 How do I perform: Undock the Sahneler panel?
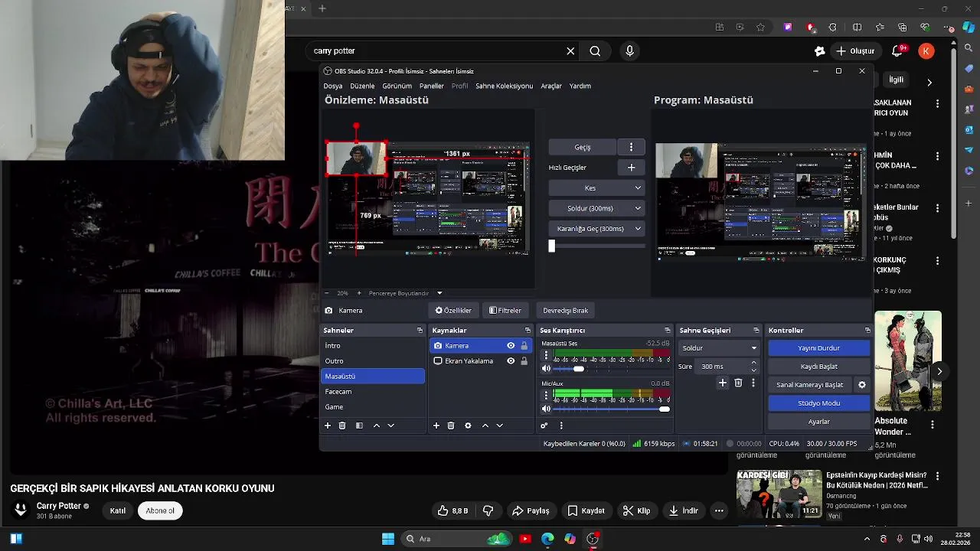420,331
